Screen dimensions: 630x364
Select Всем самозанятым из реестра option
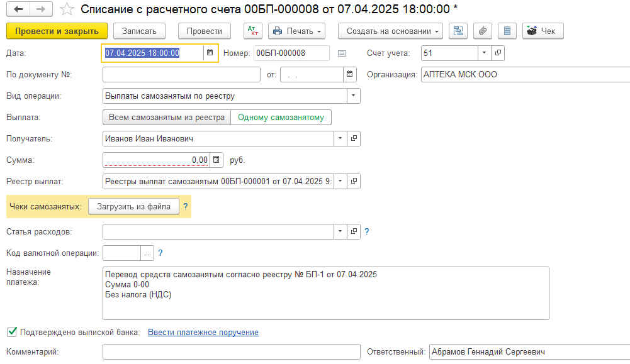point(167,118)
